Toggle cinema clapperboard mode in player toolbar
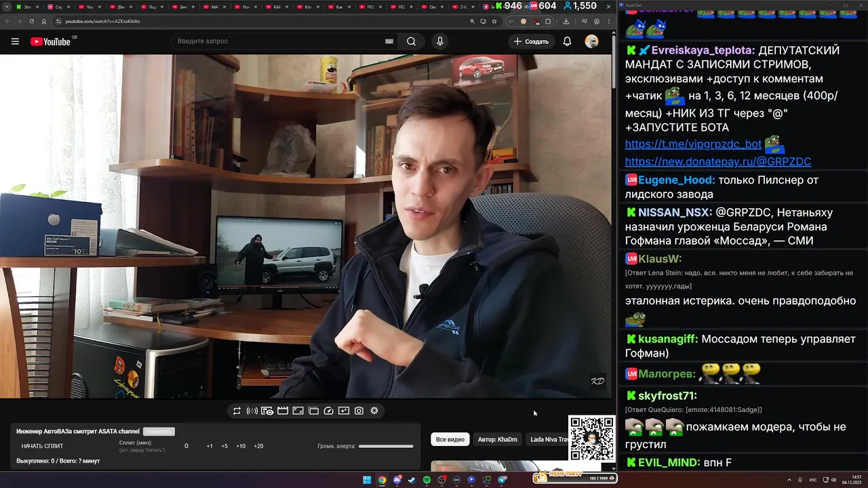Viewport: 868px width, 488px height. [283, 411]
